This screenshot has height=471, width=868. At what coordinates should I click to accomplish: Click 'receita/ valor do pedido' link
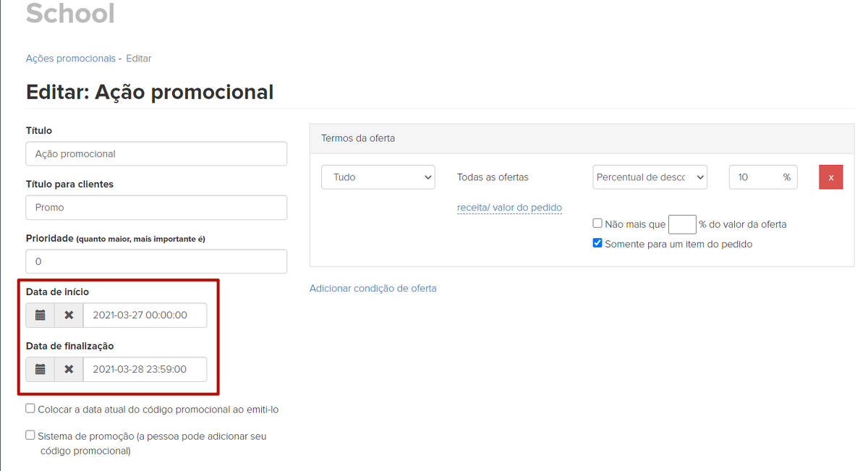pyautogui.click(x=509, y=208)
